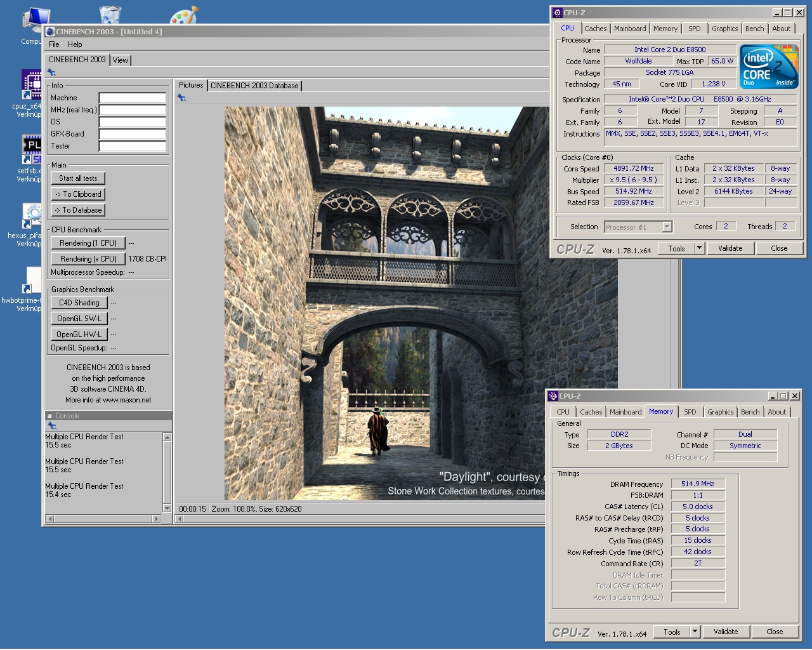Open Caches tab in top CPU-Z window
The image size is (812, 650).
595,29
